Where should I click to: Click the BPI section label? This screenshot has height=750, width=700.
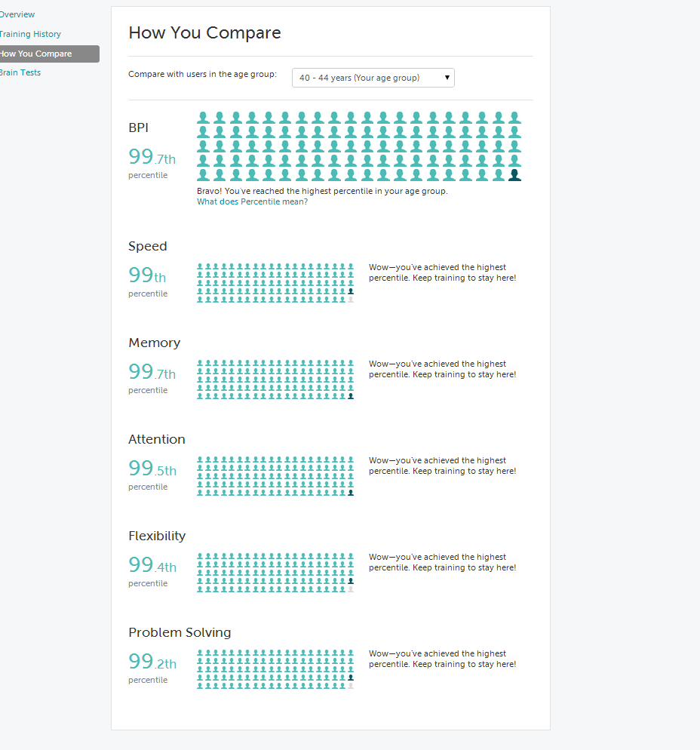(139, 128)
